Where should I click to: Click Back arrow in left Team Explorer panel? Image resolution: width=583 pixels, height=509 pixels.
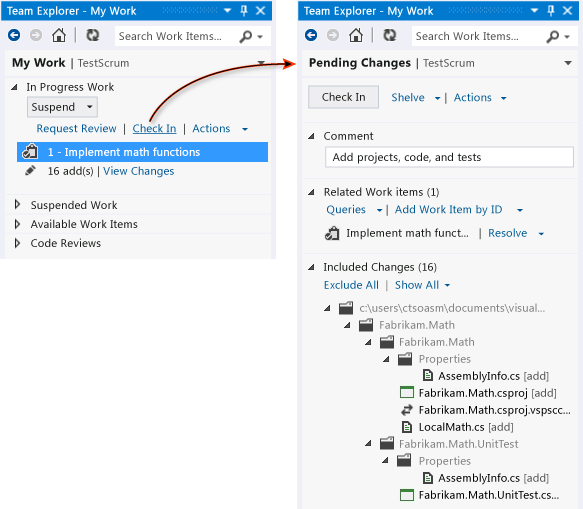[x=14, y=35]
